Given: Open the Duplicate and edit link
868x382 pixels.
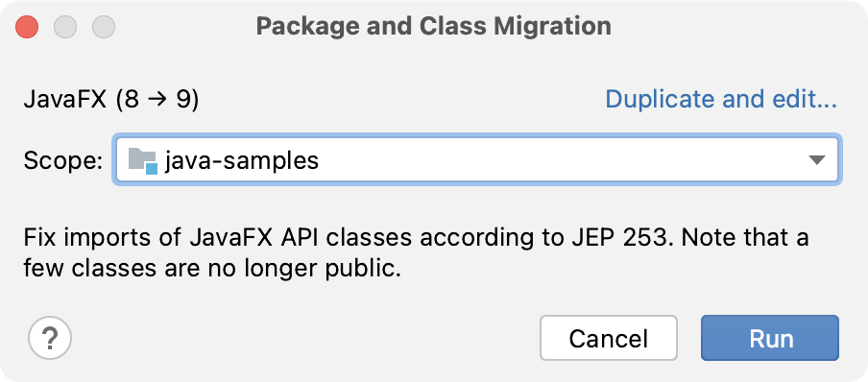Looking at the screenshot, I should pyautogui.click(x=721, y=100).
